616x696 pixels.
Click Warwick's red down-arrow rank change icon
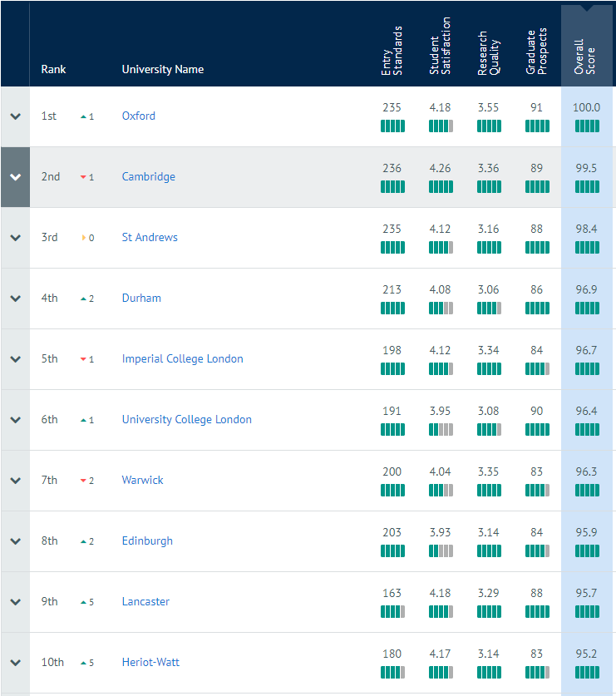[83, 481]
